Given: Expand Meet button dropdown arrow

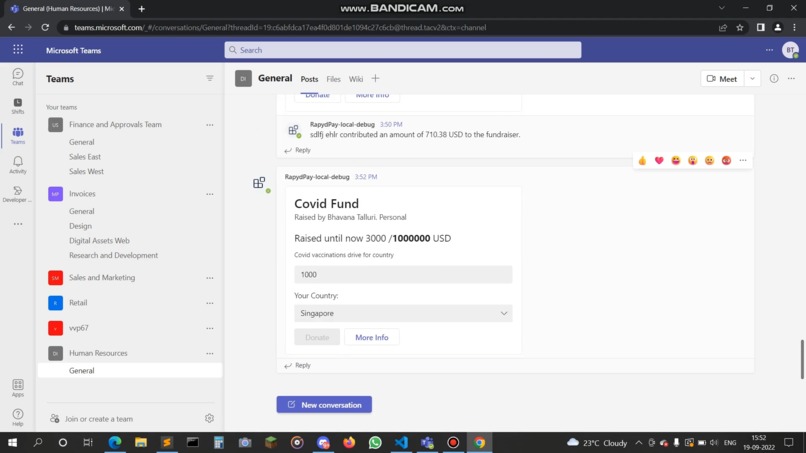Looking at the screenshot, I should (752, 79).
